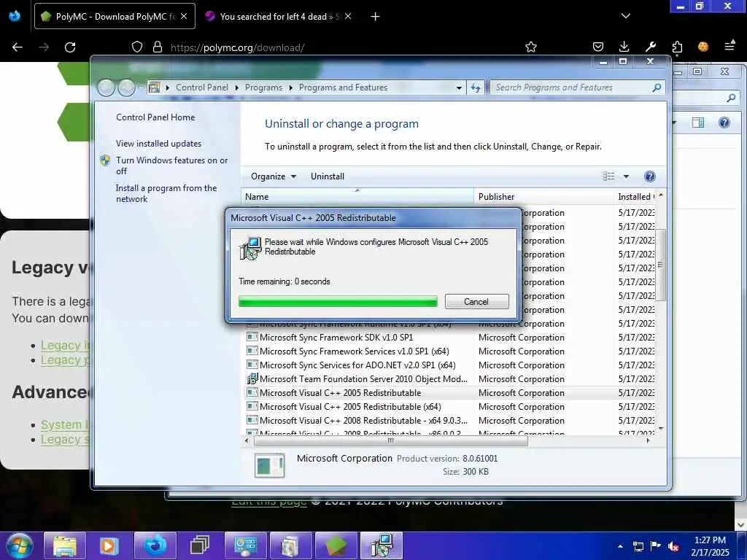Screen dimensions: 747x560
Task: Select Microsoft Sync Services for ADO.NET v2.0
Action: [357, 365]
